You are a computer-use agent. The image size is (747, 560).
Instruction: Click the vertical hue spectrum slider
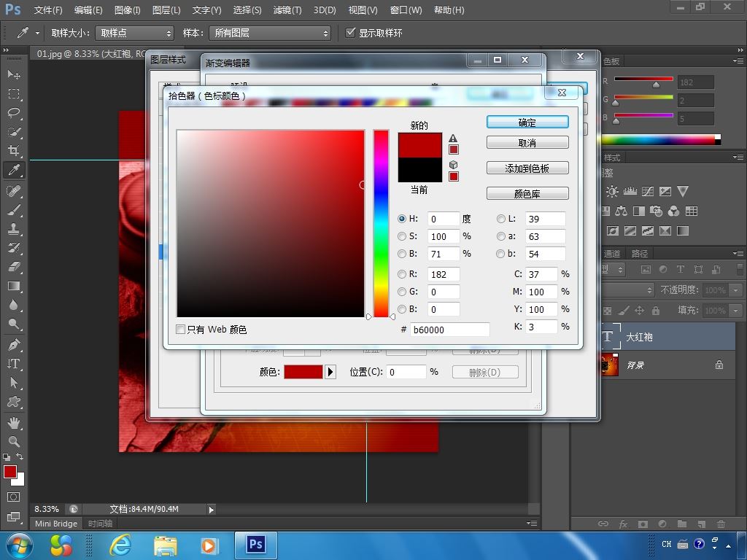(381, 223)
